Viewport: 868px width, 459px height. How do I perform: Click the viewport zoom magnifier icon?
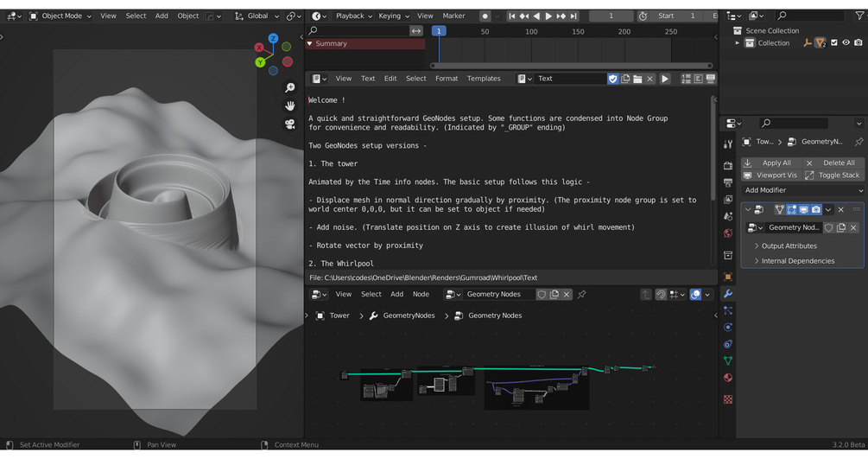(x=289, y=87)
